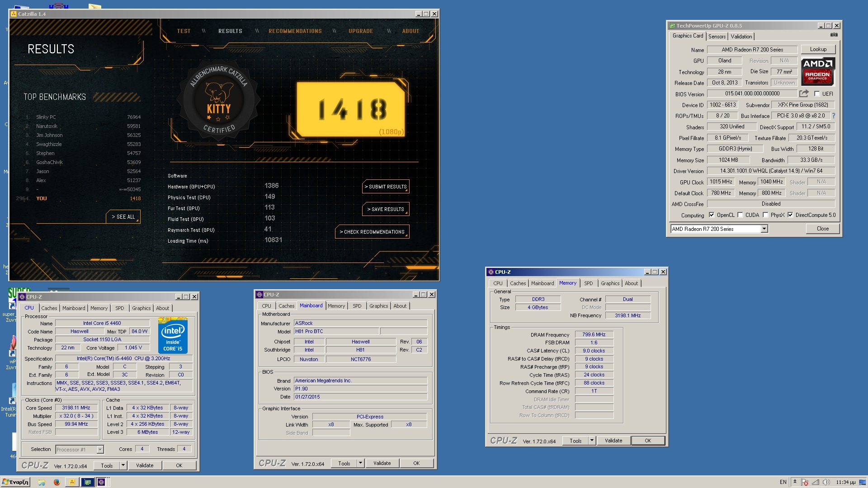Click the Core Speed value 3198.11 MHz
Image resolution: width=868 pixels, height=488 pixels.
tap(76, 408)
